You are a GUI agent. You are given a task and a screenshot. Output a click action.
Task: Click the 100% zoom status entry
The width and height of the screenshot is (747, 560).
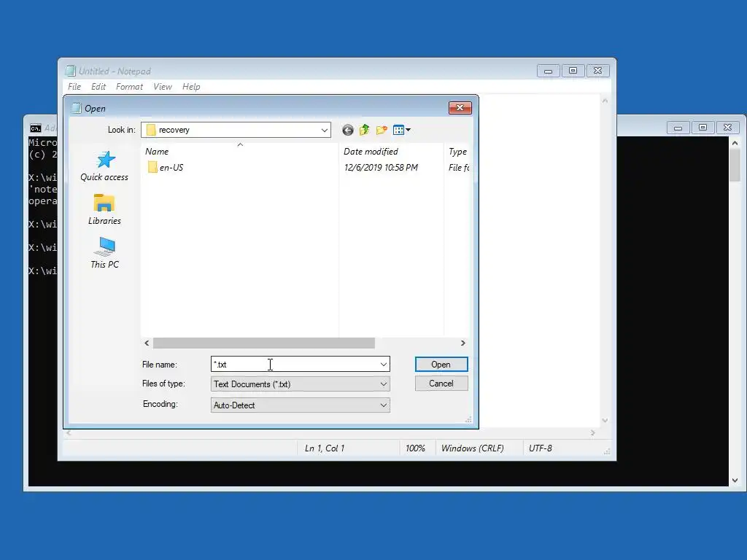[415, 448]
